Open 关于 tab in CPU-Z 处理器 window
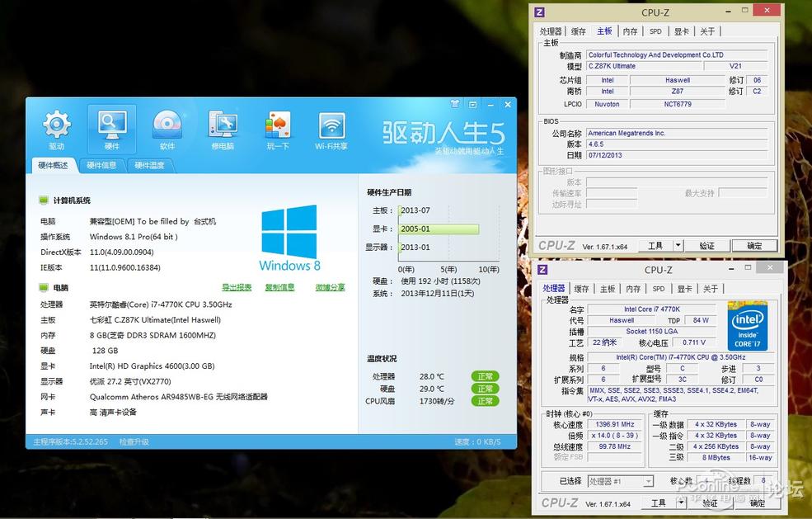This screenshot has width=812, height=519. pos(711,289)
